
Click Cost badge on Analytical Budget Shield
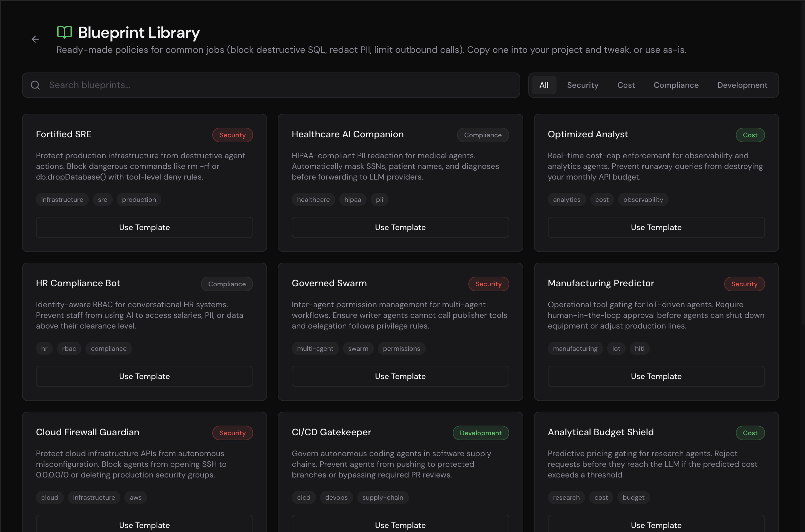point(750,433)
